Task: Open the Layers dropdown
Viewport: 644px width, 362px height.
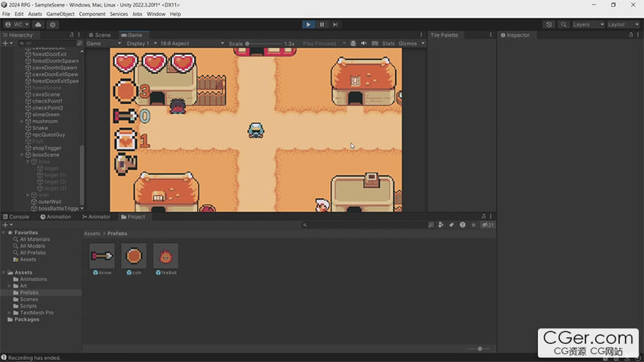Action: [x=588, y=25]
